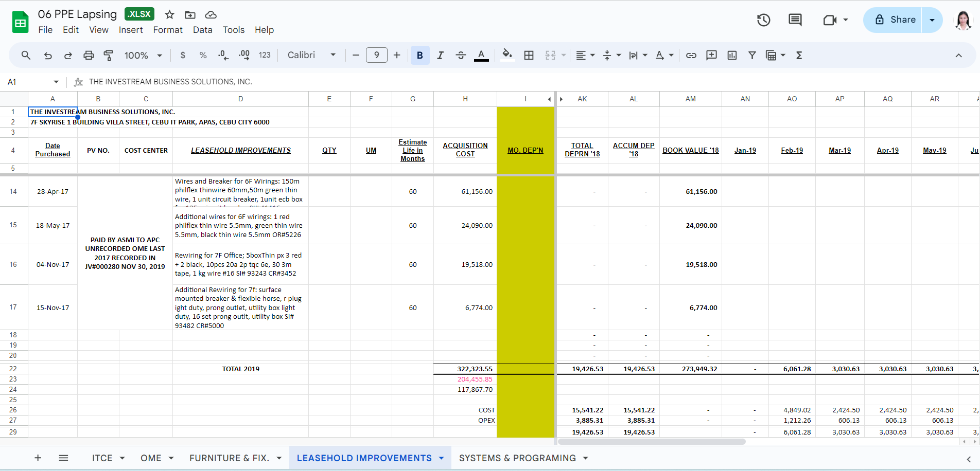The image size is (980, 471).
Task: Open the Calibri font dropdown
Action: [x=311, y=55]
